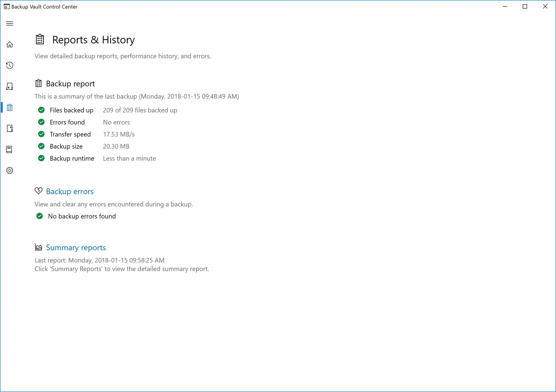Click the 'Last report: Monday, 2018-01-15' line
This screenshot has height=392, width=556.
point(99,261)
